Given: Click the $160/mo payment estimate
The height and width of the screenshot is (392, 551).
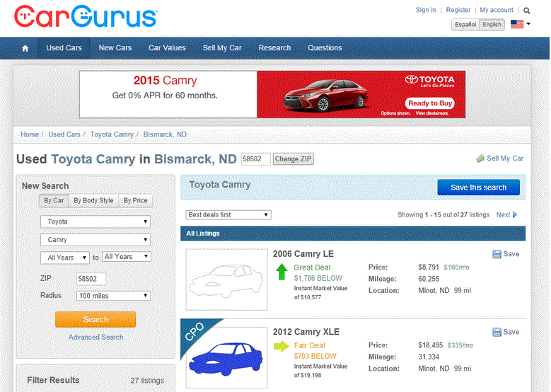Looking at the screenshot, I should click(x=456, y=267).
